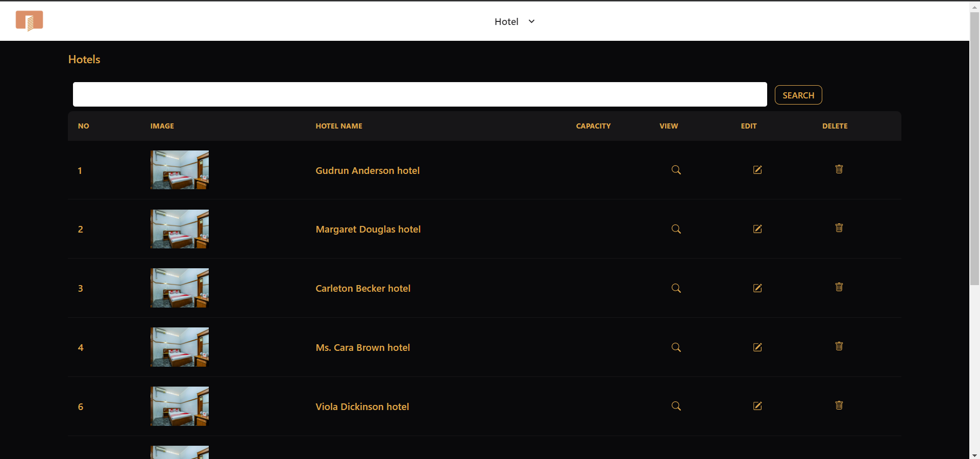Edit Margaret Douglas hotel
Image resolution: width=980 pixels, height=459 pixels.
coord(757,229)
